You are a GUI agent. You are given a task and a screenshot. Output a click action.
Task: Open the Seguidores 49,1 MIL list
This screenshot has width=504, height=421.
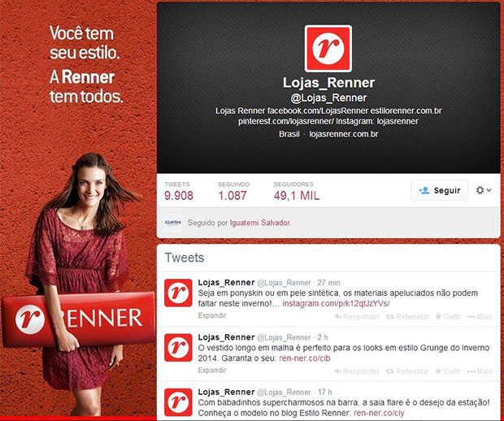click(297, 191)
